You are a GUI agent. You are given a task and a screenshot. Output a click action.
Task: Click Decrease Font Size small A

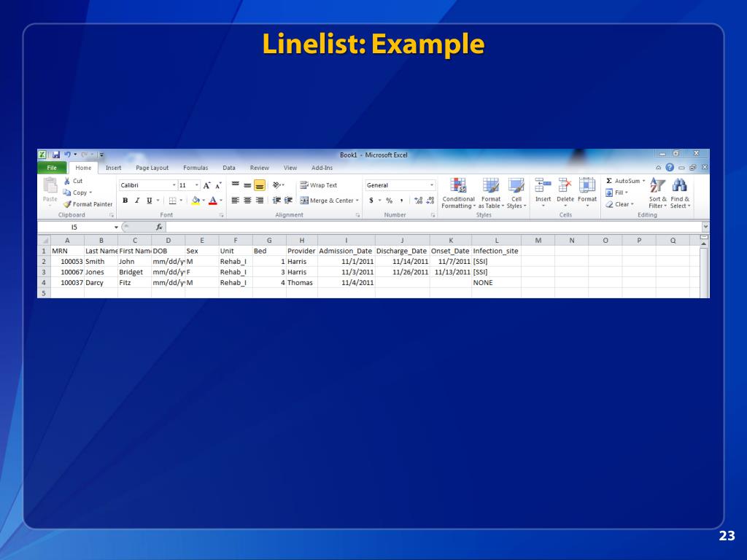click(x=218, y=185)
